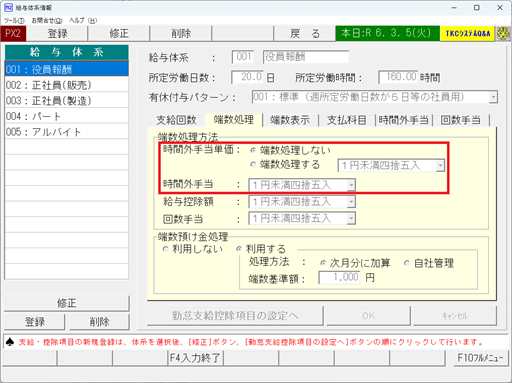Select 005：アルバイト in the list
512x383 pixels.
coord(67,132)
